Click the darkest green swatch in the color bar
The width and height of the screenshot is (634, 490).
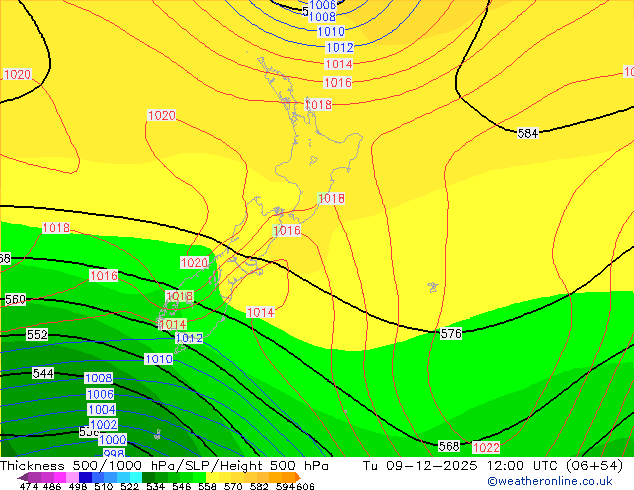pyautogui.click(x=148, y=477)
